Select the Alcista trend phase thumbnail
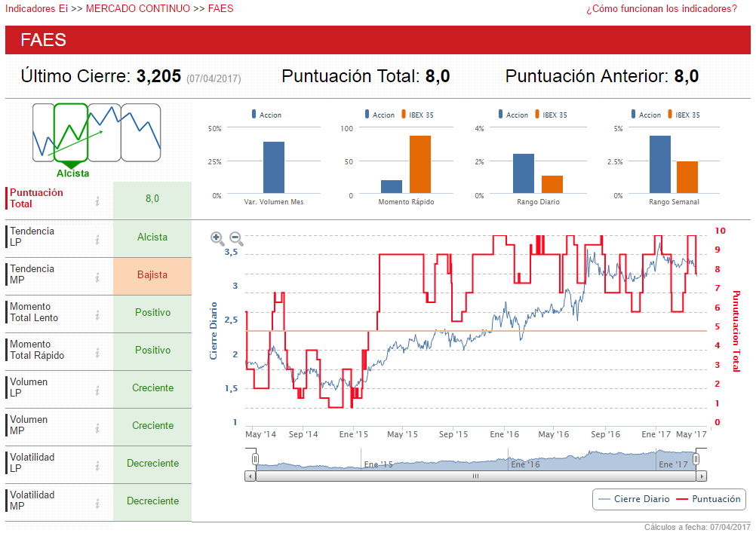The width and height of the screenshot is (756, 536). [x=71, y=133]
